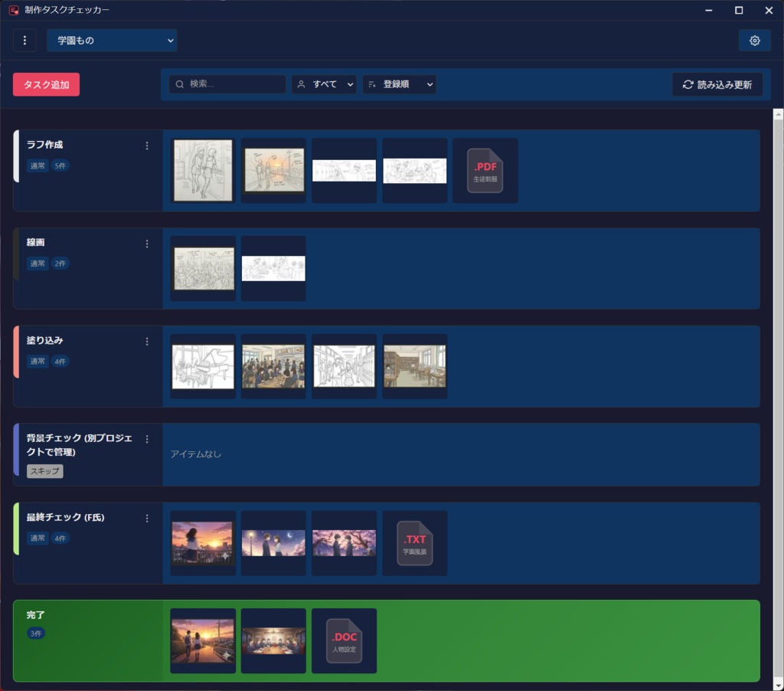Open third thumbnail in ラフ作成 row

[344, 171]
